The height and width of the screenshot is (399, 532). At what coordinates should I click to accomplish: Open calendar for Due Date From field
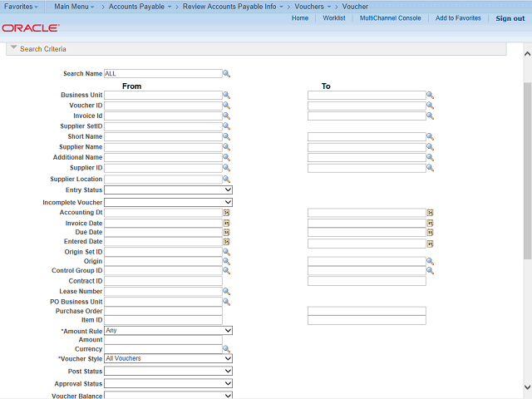point(226,233)
